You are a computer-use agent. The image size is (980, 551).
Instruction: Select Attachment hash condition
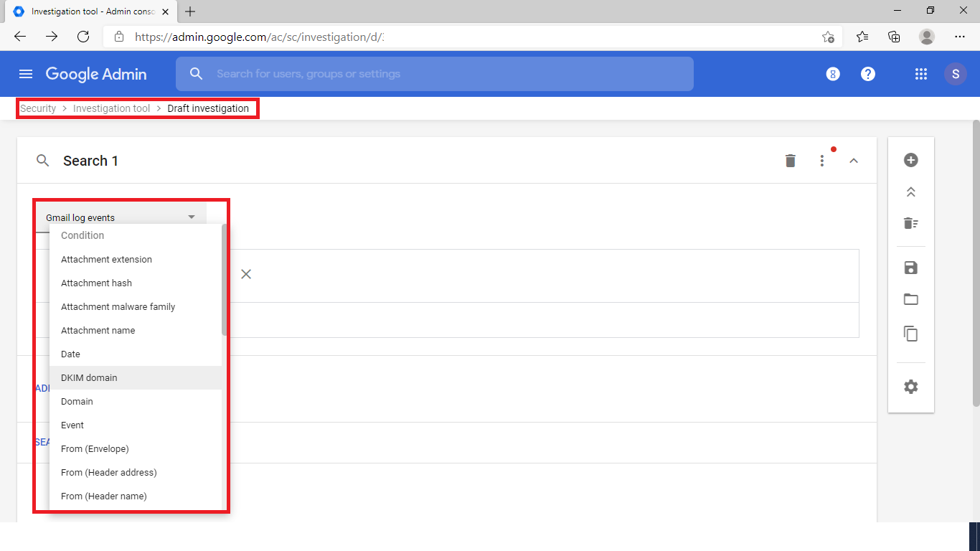135,283
